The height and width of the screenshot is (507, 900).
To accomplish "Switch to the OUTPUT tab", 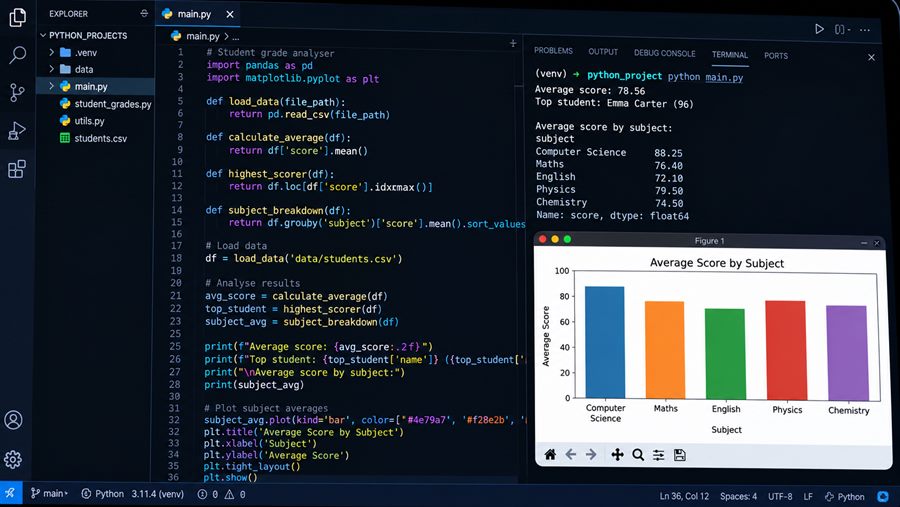I will (x=603, y=52).
